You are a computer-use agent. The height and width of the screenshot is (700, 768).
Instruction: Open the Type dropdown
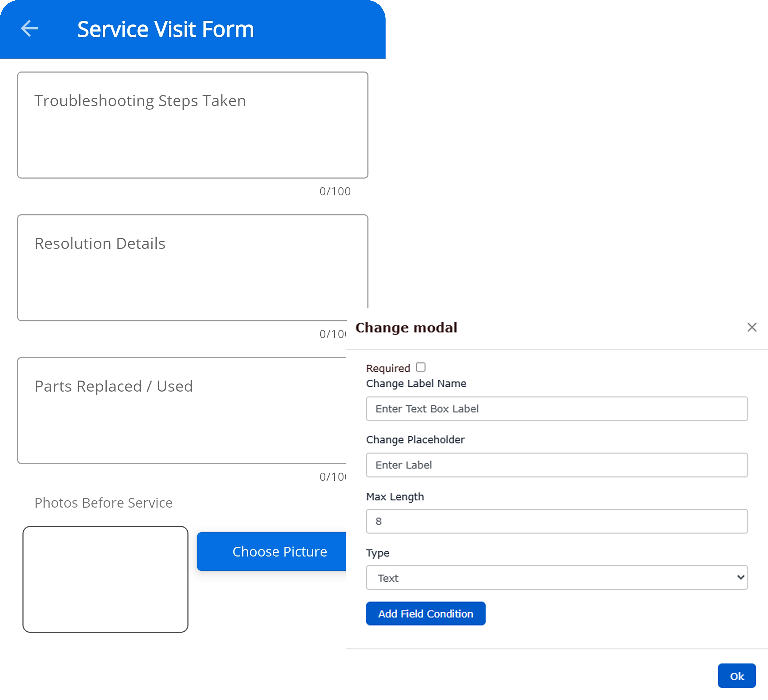[x=557, y=577]
